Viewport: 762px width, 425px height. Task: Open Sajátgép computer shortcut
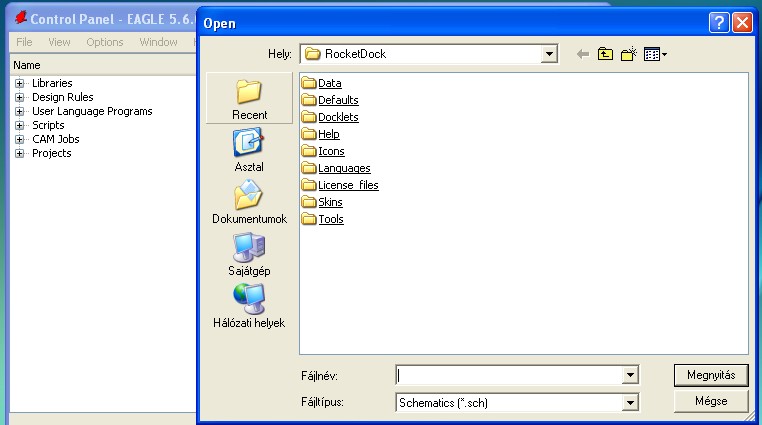249,254
